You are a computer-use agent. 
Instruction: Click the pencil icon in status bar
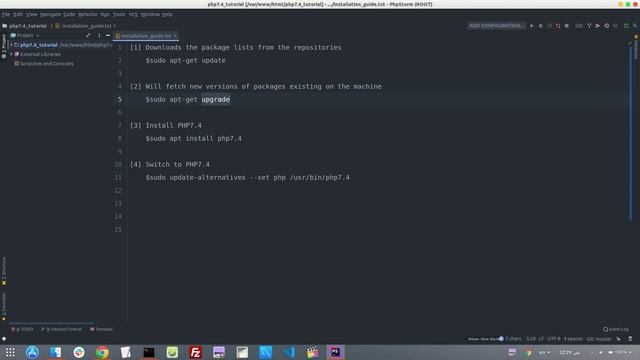618,339
